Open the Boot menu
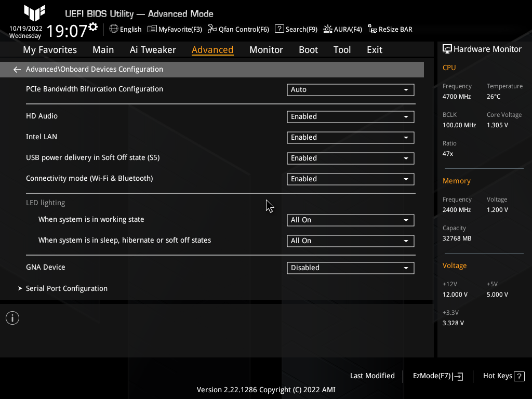The height and width of the screenshot is (399, 532). (308, 49)
